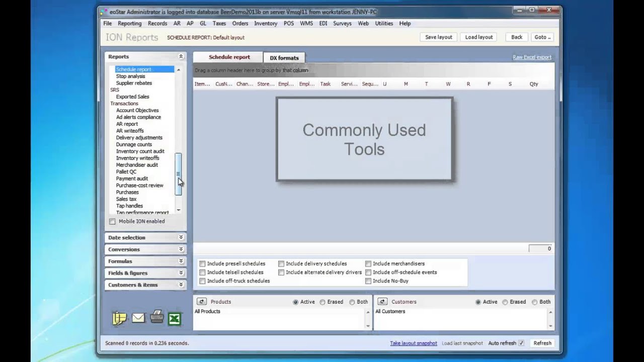Select Payment audit report

point(132,178)
